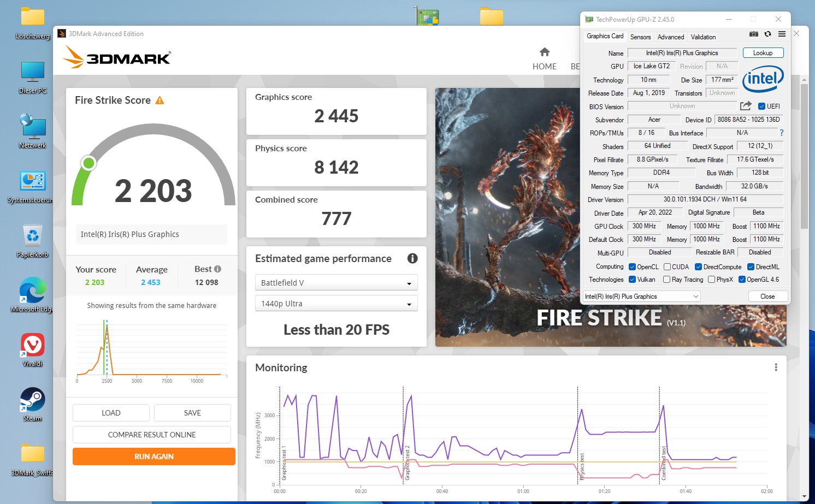Click Physics score value 8 142
Screen dimensions: 815x504
coord(336,167)
